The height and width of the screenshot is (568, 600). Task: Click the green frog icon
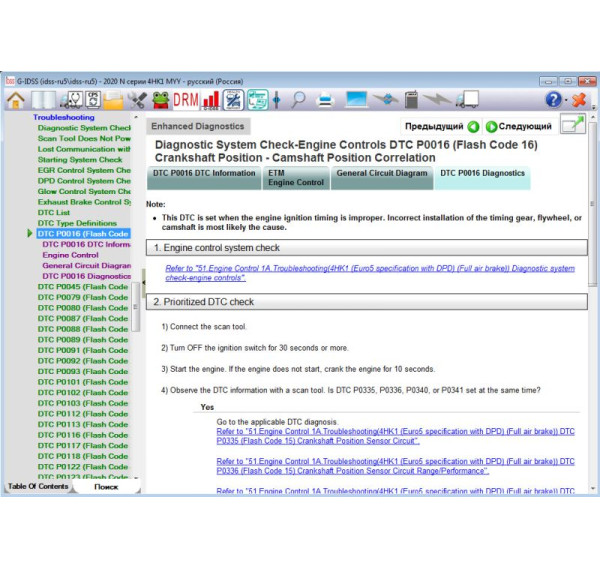point(160,100)
